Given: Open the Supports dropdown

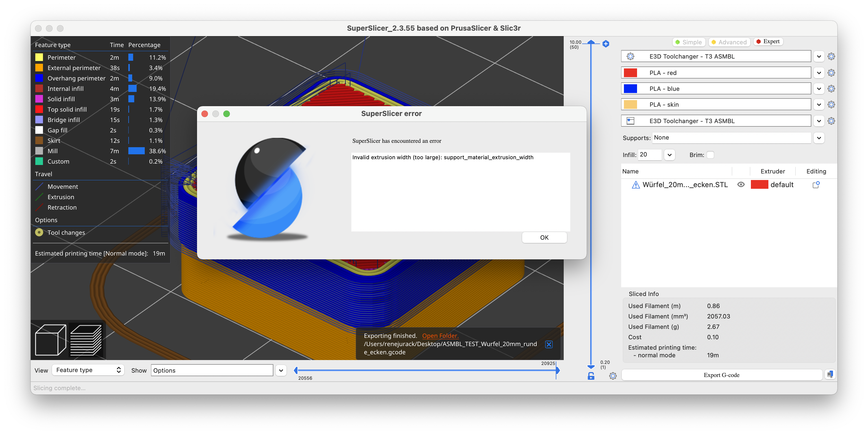Looking at the screenshot, I should pos(819,138).
